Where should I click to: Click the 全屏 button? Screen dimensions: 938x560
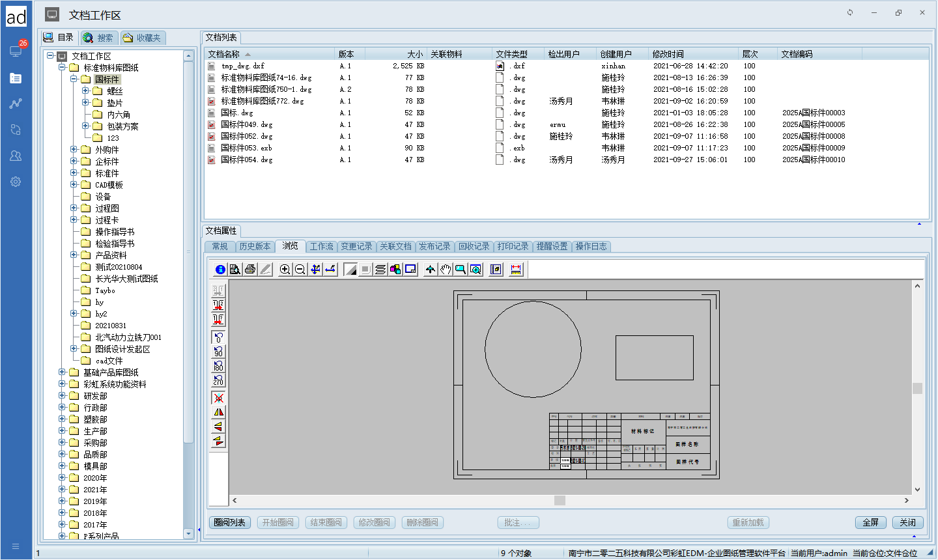click(x=871, y=522)
